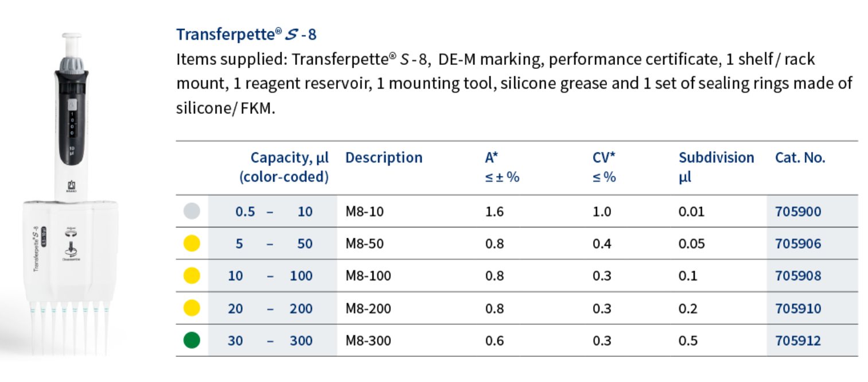Click the Description column header

[x=384, y=158]
